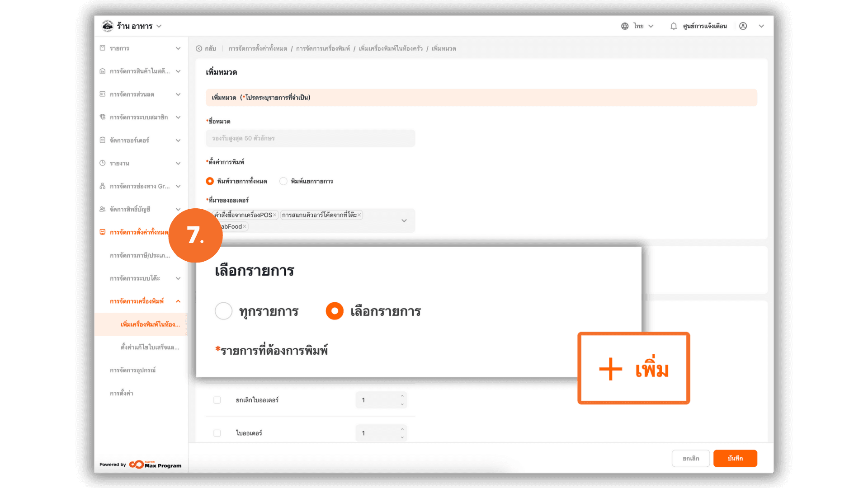Open the การตั้งค่า sidebar menu item
Viewport: 868px width, 488px height.
point(121,393)
